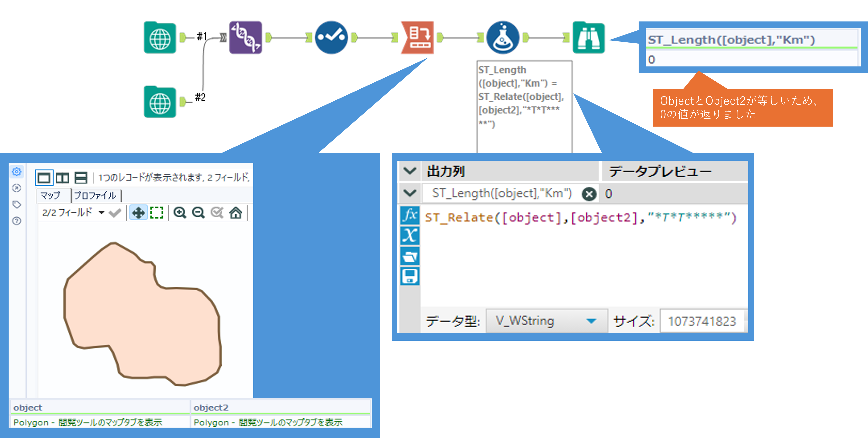Switch to the マップ tab
This screenshot has height=438, width=868.
tap(50, 195)
